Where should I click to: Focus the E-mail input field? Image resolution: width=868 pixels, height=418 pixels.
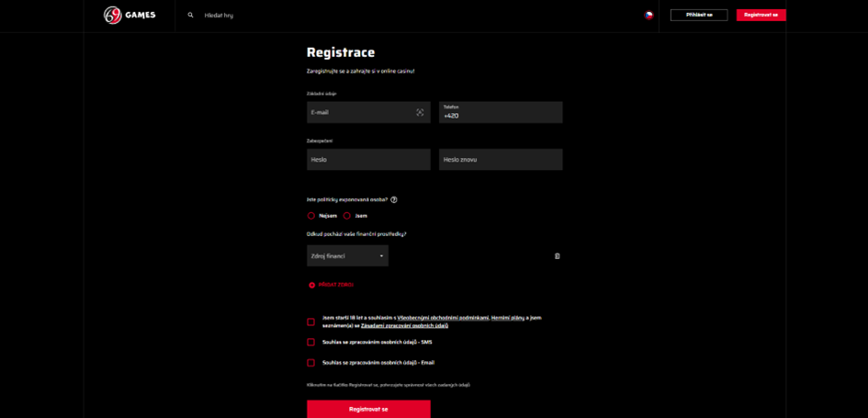pyautogui.click(x=368, y=112)
